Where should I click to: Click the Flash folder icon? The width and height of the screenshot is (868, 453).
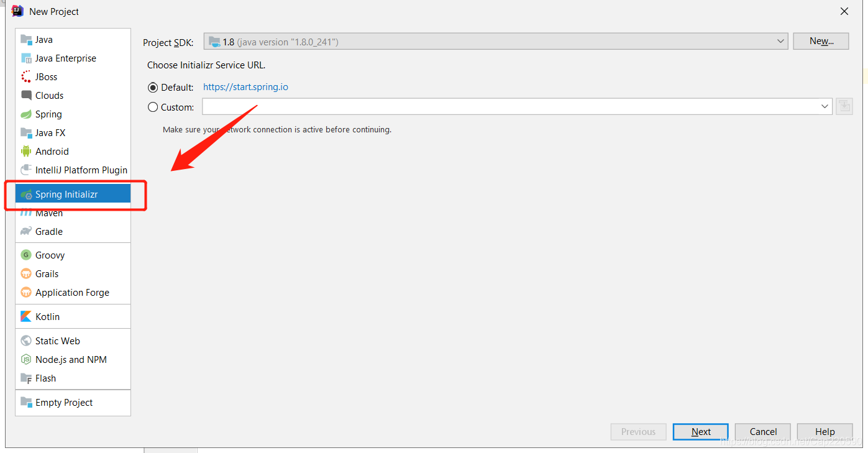[26, 378]
